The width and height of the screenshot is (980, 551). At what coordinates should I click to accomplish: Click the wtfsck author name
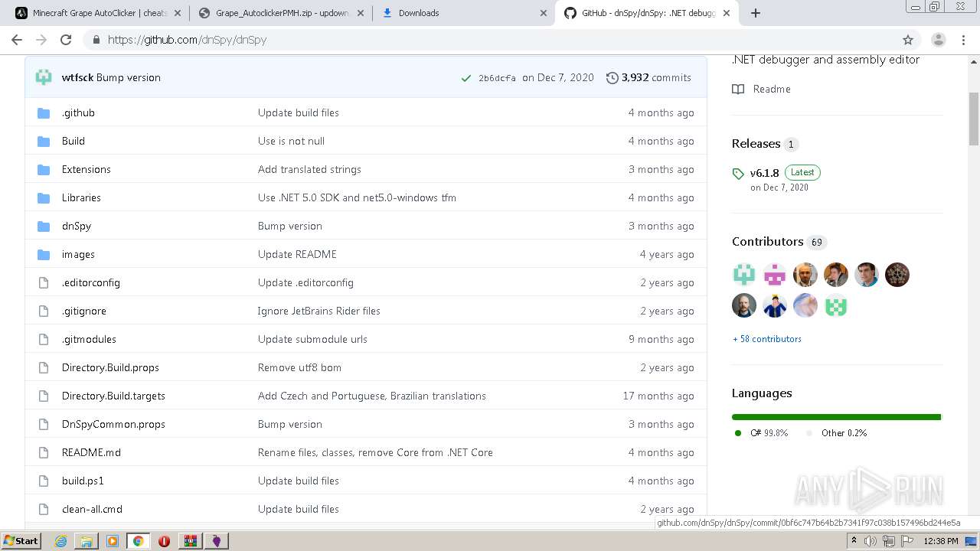pos(77,78)
